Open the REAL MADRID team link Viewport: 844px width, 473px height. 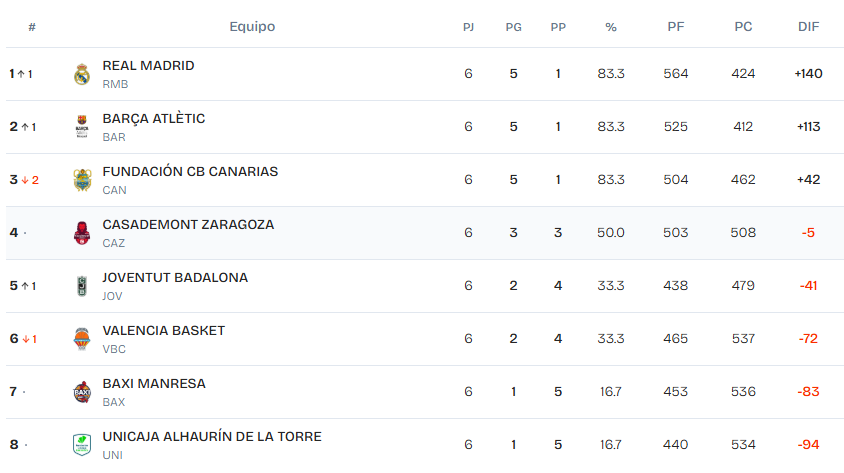click(x=148, y=66)
